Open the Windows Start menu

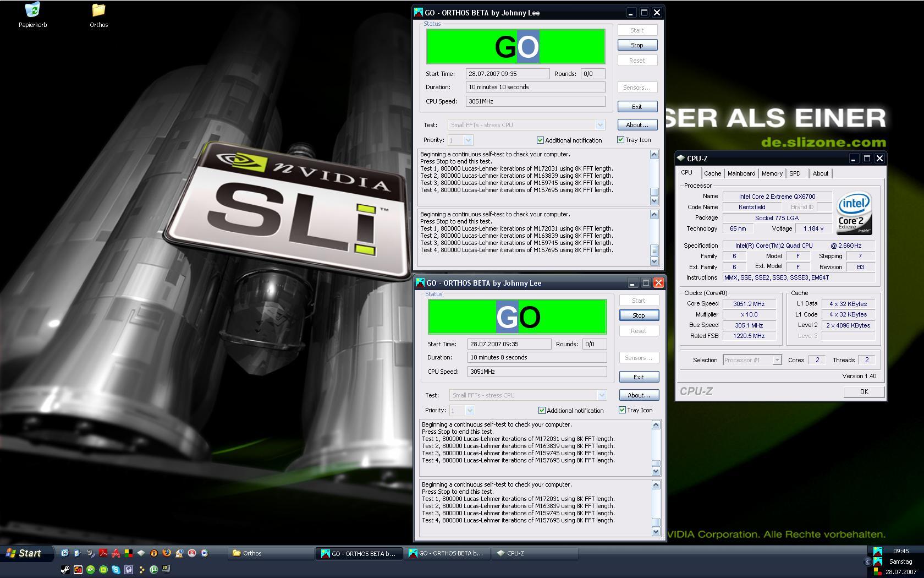(27, 553)
